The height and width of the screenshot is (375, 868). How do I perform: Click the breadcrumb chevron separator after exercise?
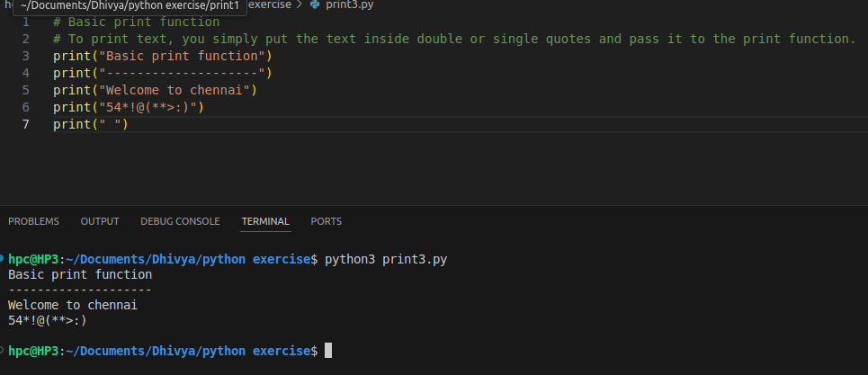[x=300, y=5]
